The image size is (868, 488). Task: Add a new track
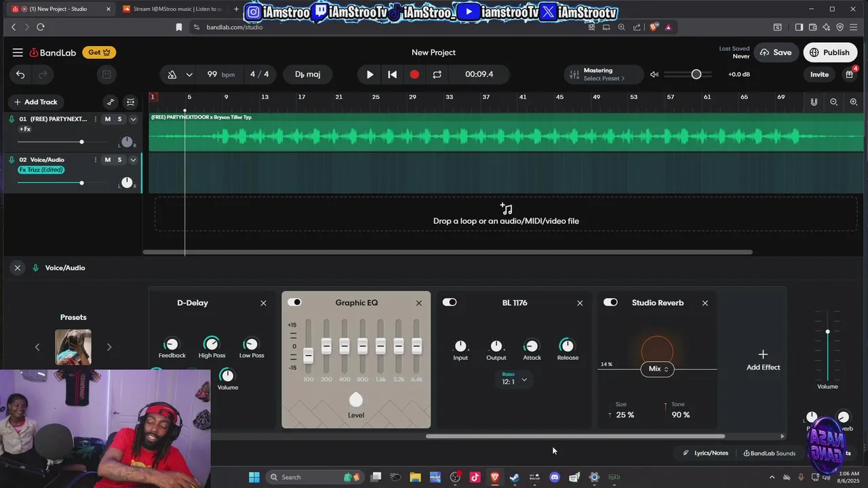click(x=36, y=102)
